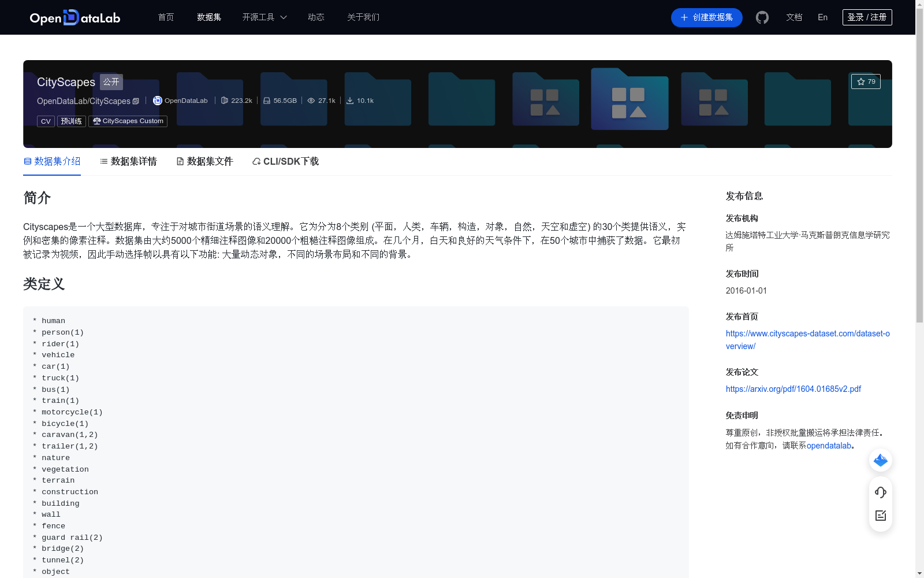Switch to the 数据集文件 tab

(x=204, y=161)
